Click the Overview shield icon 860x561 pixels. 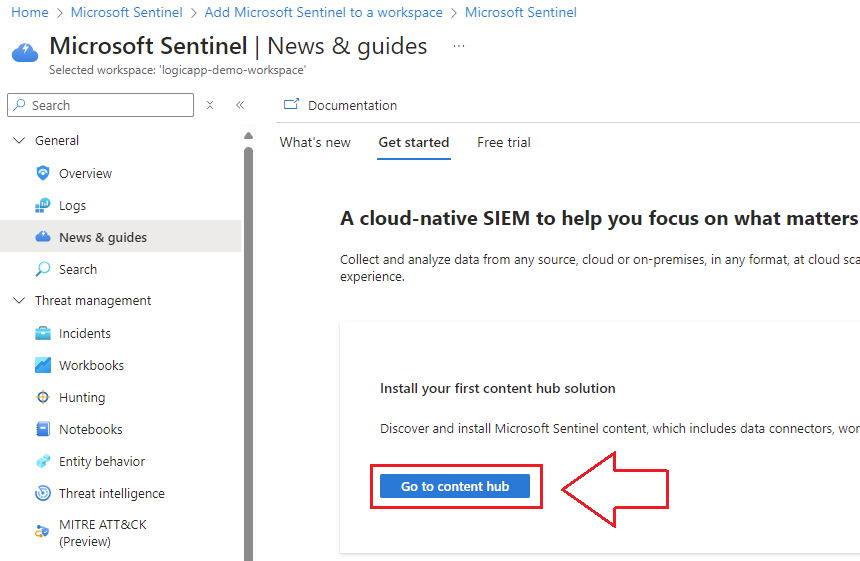pyautogui.click(x=42, y=173)
